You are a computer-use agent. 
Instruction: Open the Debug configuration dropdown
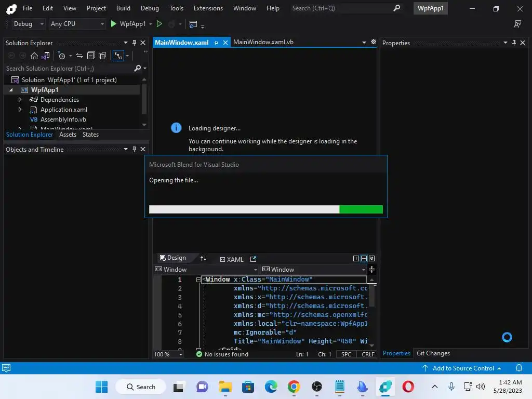tap(29, 24)
